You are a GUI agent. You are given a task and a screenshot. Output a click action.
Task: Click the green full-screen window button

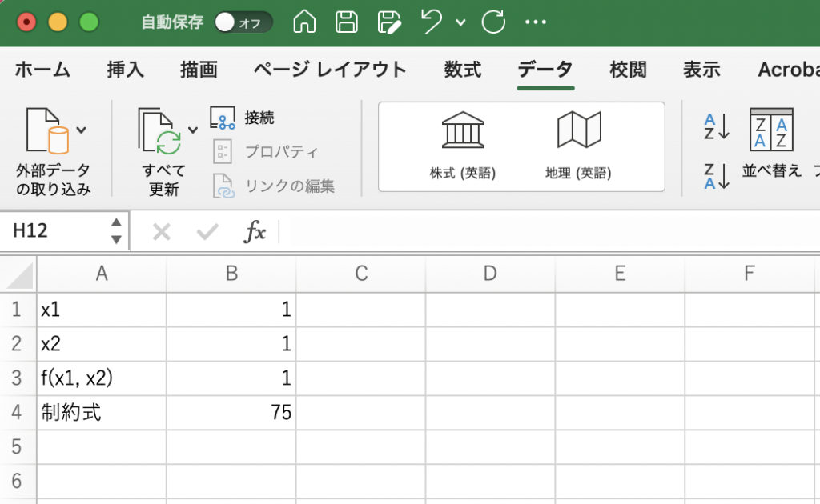click(89, 22)
